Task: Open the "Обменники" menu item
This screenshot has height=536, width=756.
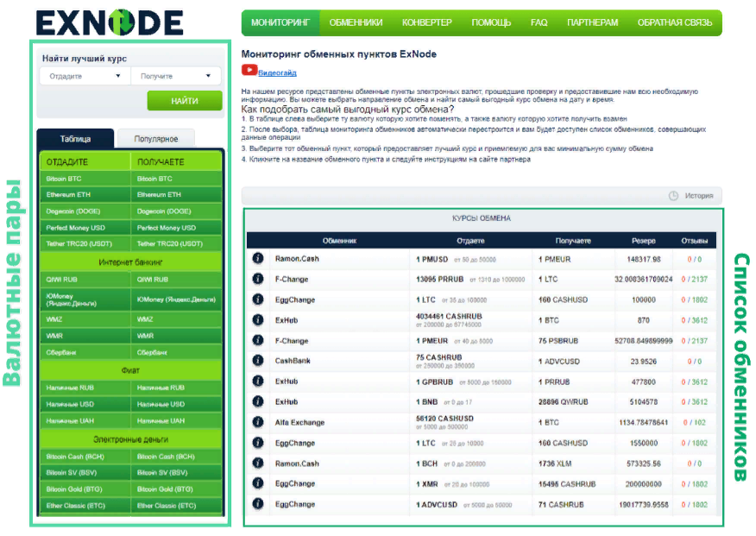Action: click(356, 22)
